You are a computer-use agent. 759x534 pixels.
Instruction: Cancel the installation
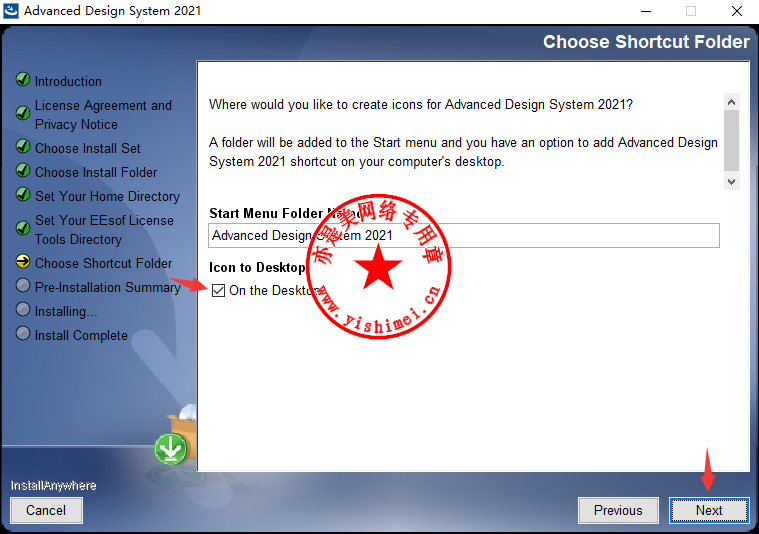point(46,510)
